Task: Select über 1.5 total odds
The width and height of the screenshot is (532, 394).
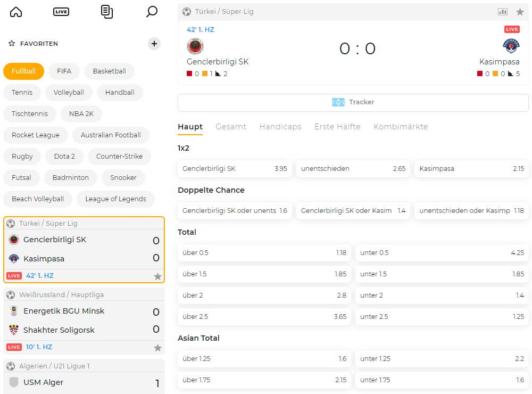Action: (264, 274)
